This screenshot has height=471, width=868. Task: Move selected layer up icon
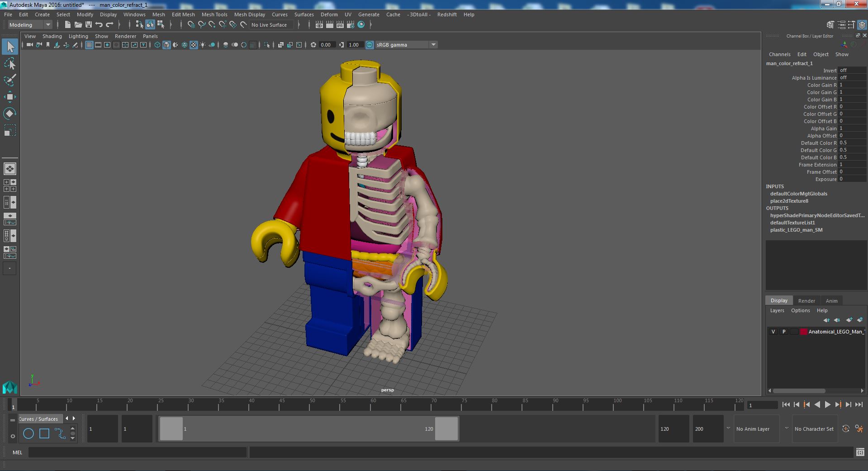point(826,320)
